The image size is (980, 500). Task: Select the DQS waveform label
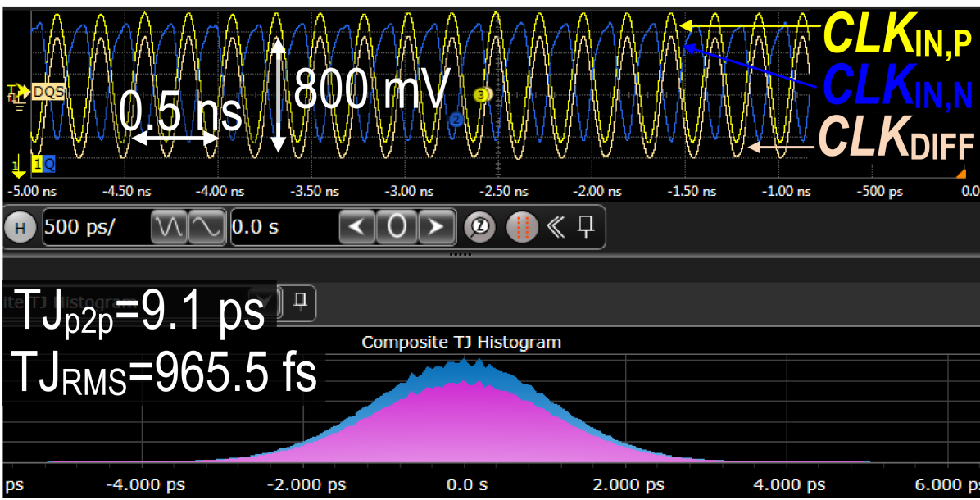coord(48,92)
